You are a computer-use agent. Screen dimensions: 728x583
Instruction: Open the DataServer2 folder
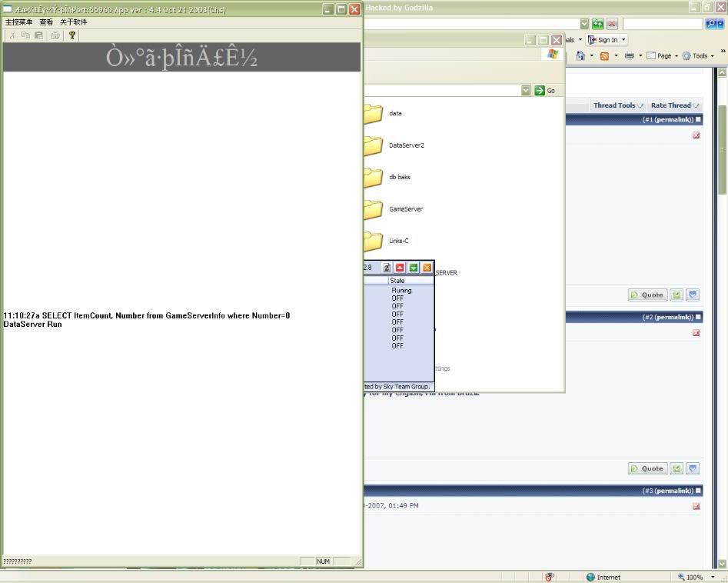click(x=374, y=145)
